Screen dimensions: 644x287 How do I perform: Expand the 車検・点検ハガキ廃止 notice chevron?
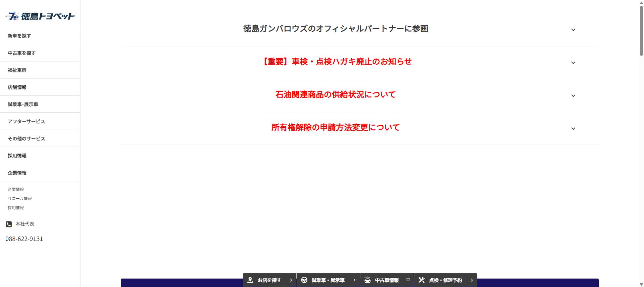coord(573,63)
